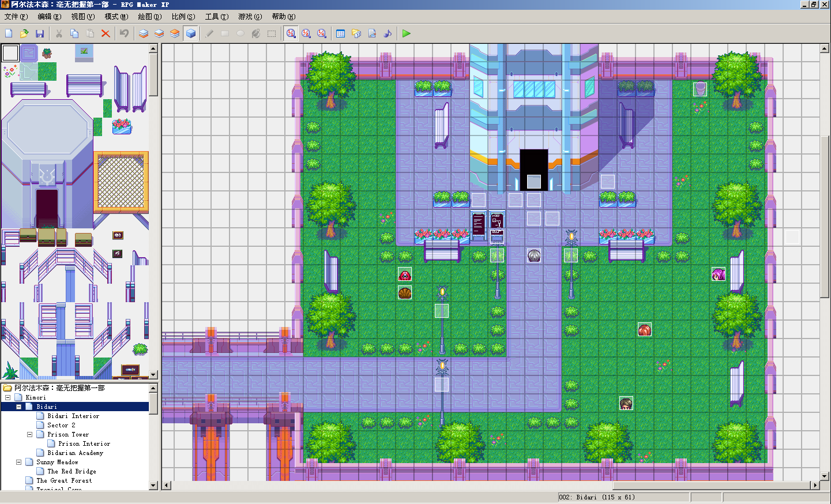
Task: Collapse the Sunny Meadow tree node
Action: 18,462
